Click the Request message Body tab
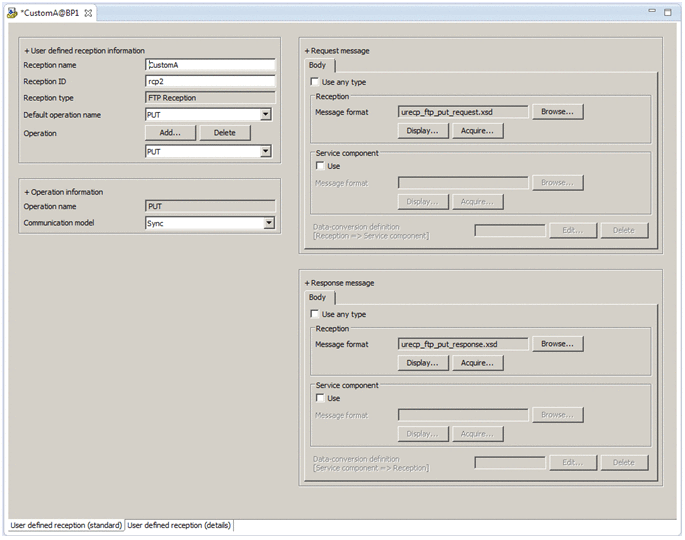The image size is (685, 540). click(317, 65)
